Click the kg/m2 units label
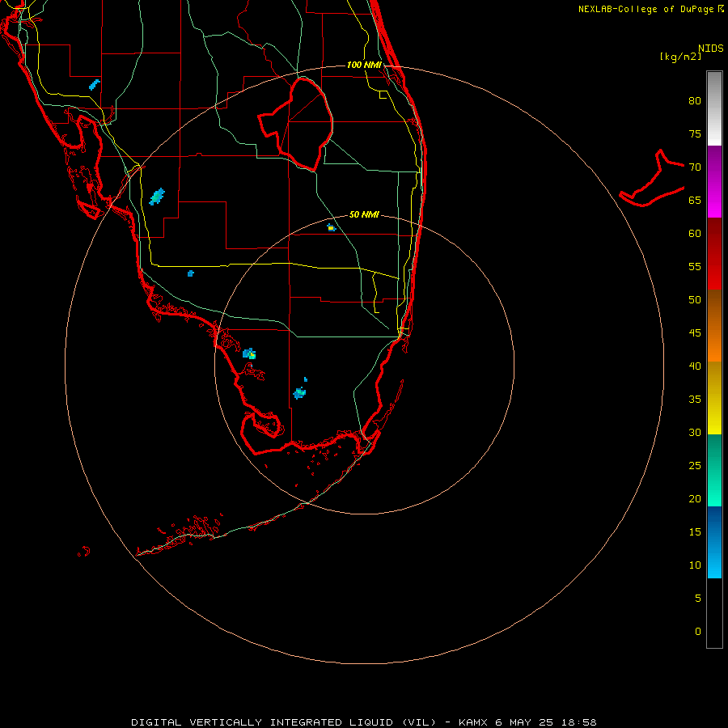This screenshot has width=728, height=728. [x=680, y=57]
